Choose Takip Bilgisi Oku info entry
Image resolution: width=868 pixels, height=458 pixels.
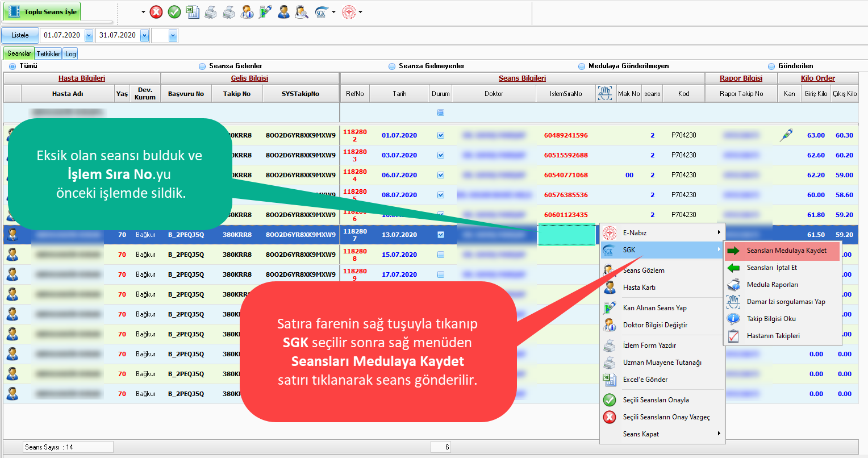coord(782,319)
